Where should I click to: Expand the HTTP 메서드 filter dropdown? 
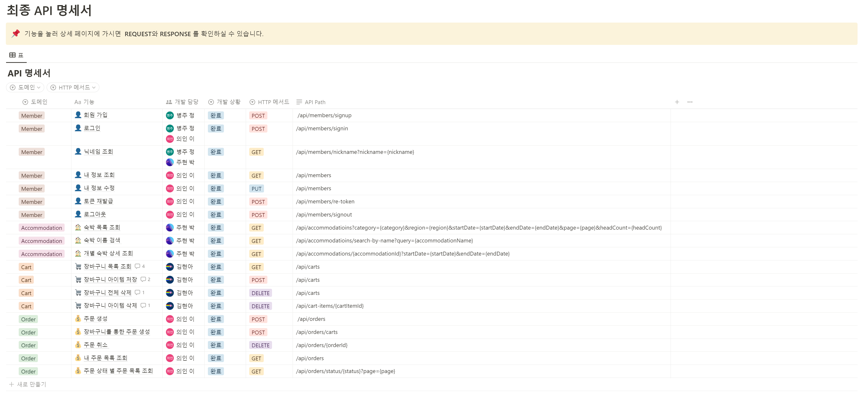pyautogui.click(x=73, y=88)
